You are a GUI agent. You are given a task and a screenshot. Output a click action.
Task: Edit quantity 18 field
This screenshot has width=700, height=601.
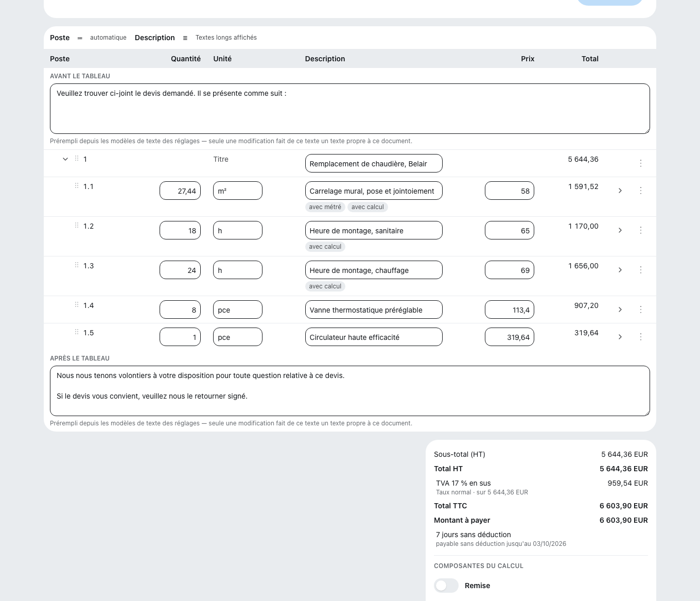(x=180, y=230)
